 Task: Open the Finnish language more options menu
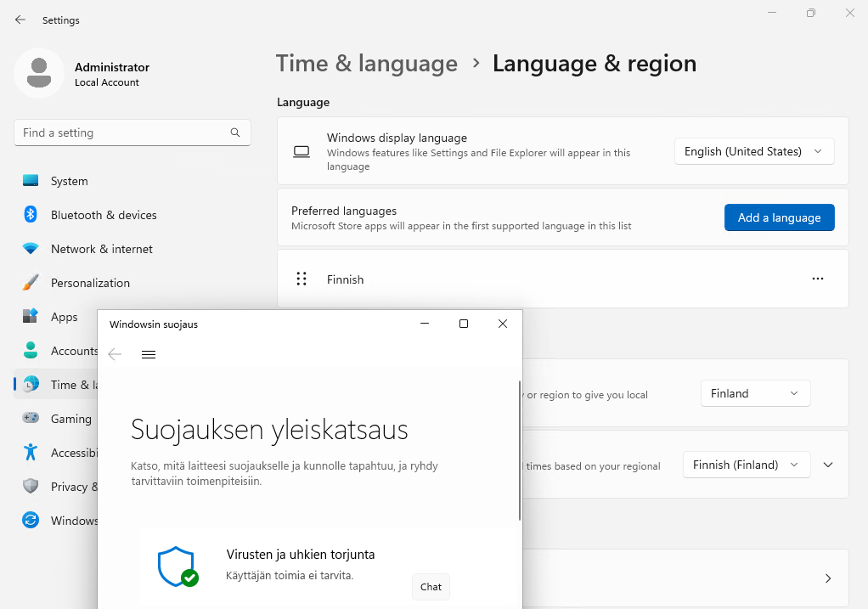818,279
